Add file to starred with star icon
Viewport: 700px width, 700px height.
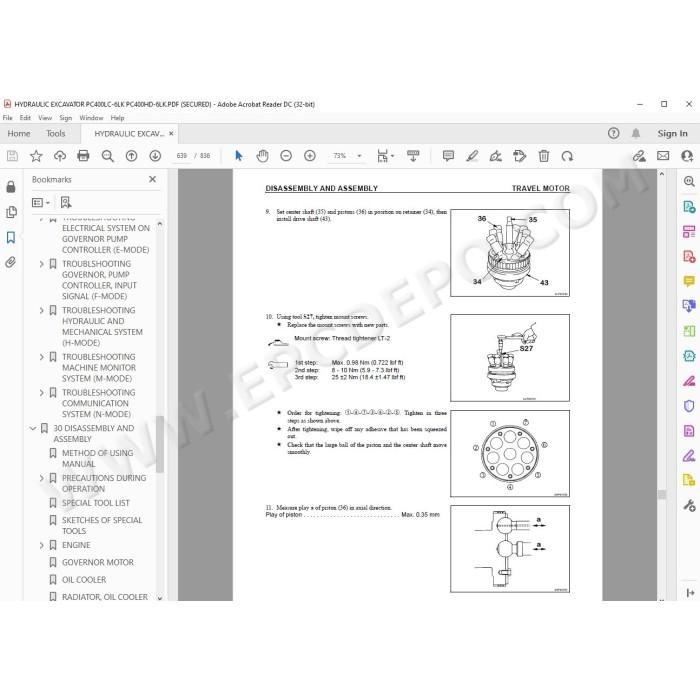pos(36,156)
